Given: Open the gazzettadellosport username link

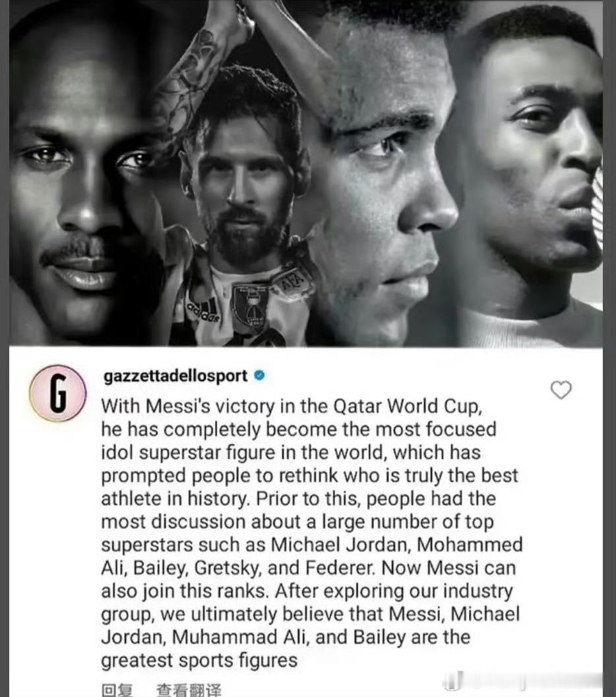Looking at the screenshot, I should point(175,376).
